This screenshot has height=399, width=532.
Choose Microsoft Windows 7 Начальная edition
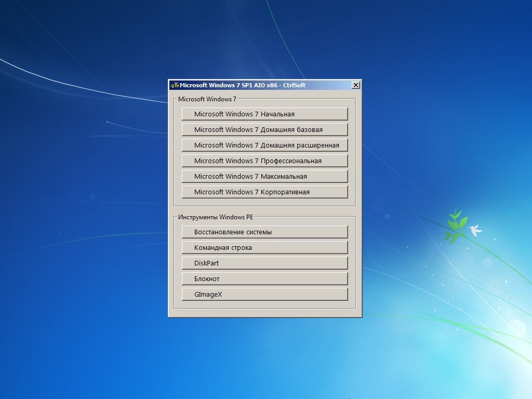[x=264, y=114]
